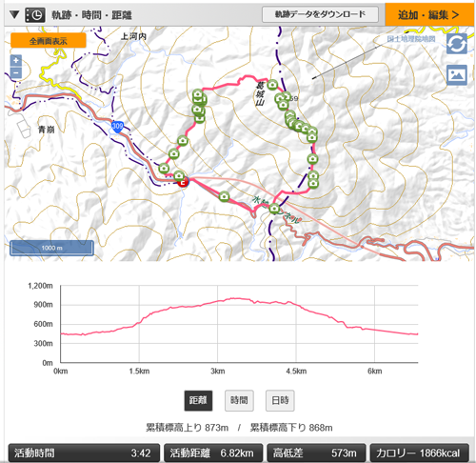This screenshot has height=463, width=476.
Task: Switch graph axis to 距離
Action: [198, 400]
